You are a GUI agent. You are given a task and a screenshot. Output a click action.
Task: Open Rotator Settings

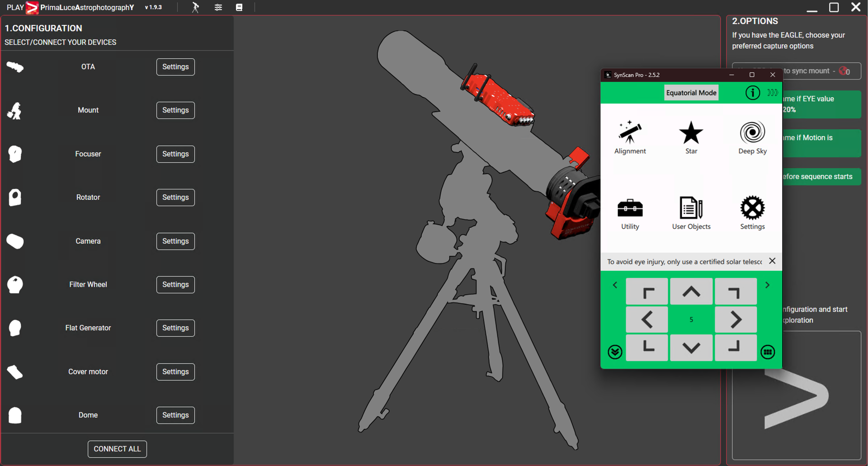tap(175, 198)
